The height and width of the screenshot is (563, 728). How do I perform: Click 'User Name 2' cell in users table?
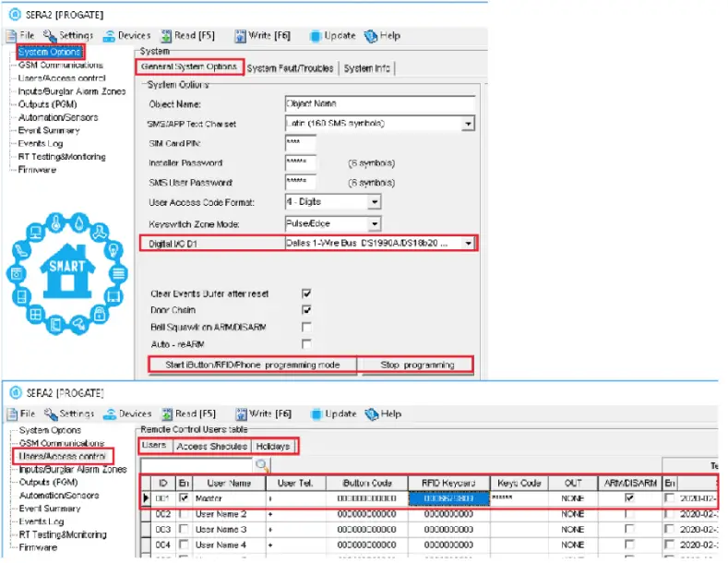point(230,514)
